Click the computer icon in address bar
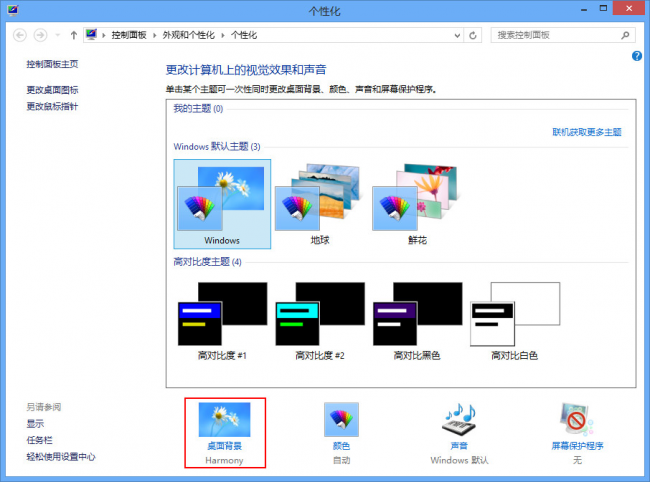The image size is (650, 482). (91, 34)
